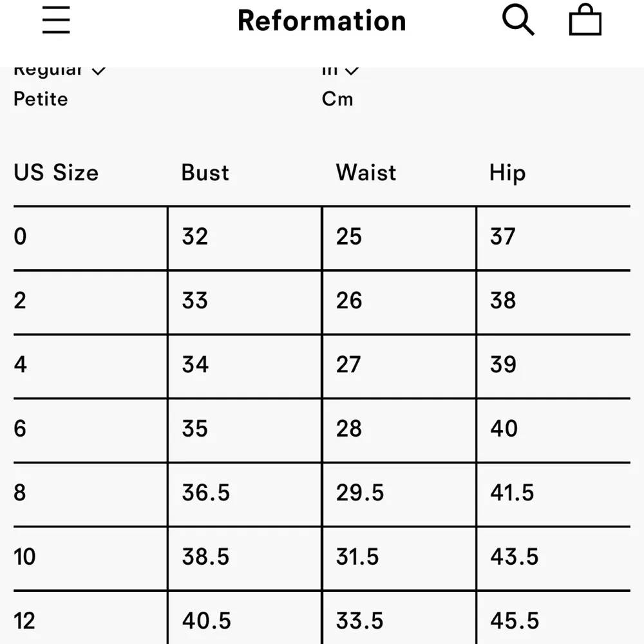Click the Bust column header

(205, 173)
